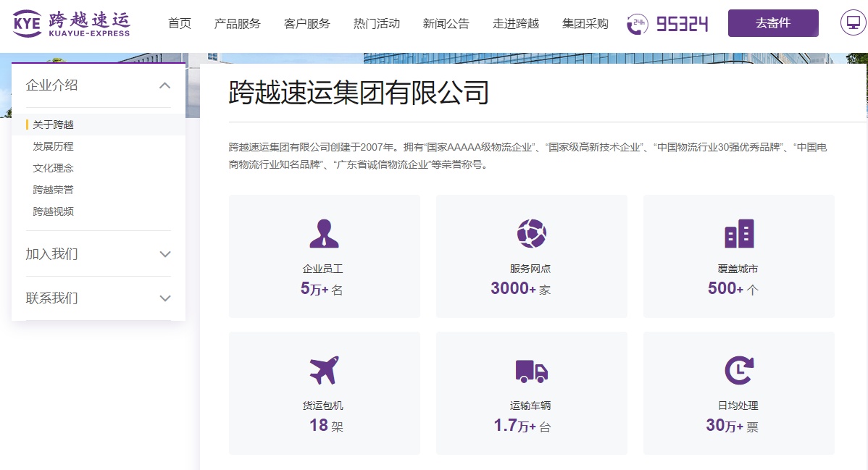
Task: Click the computer monitor icon in header
Action: tap(854, 23)
